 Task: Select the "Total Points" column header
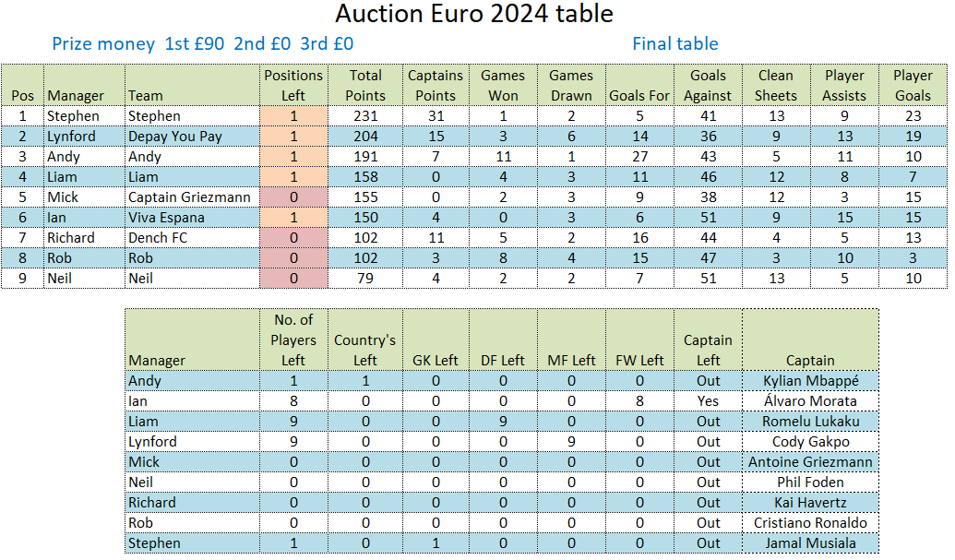tap(365, 85)
